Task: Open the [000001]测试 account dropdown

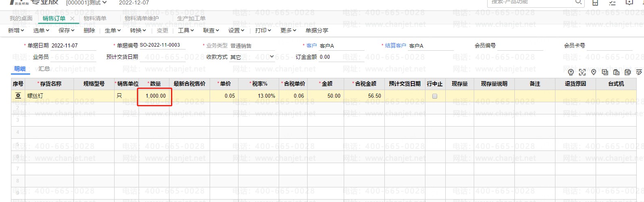Action: coord(87,2)
